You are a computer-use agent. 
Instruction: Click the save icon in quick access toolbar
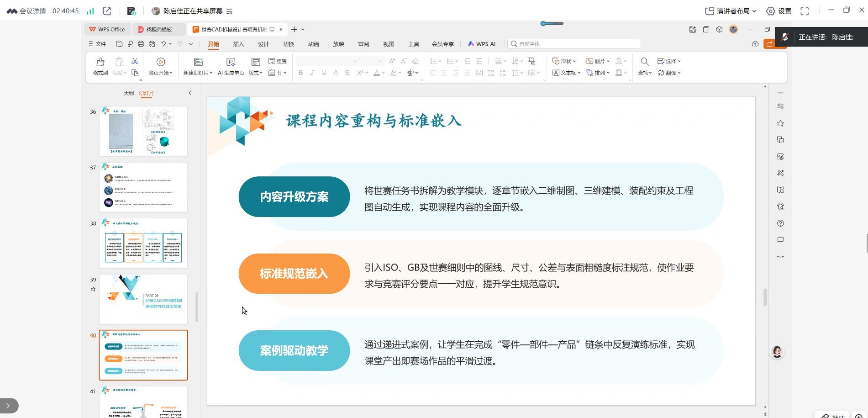pos(119,44)
